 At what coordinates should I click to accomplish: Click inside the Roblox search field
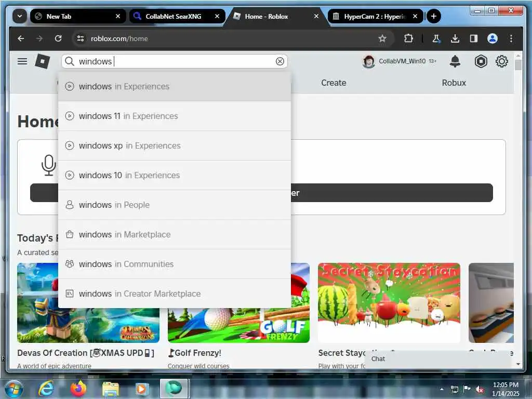(175, 61)
